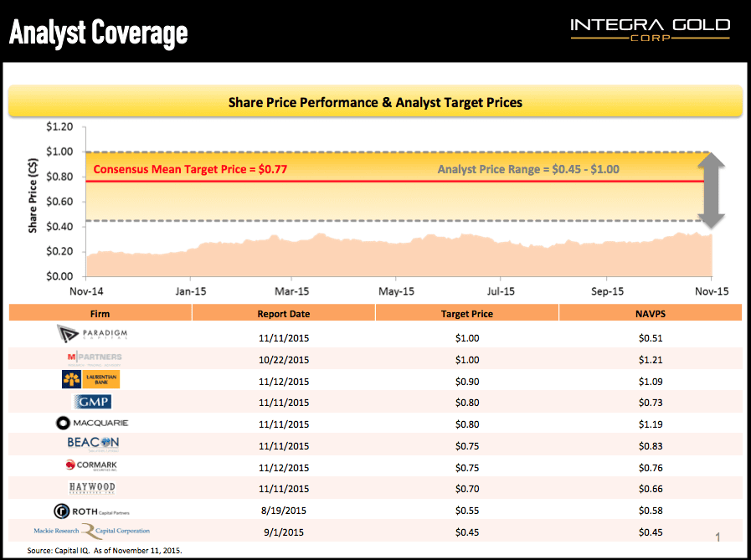Screen dimensions: 751x560
Task: Click Roth report date 8/19/2015
Action: coord(284,511)
